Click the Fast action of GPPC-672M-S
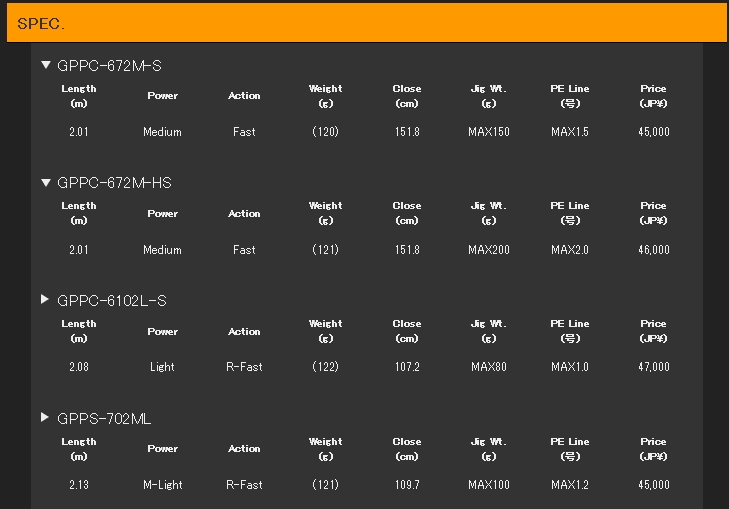 point(244,132)
